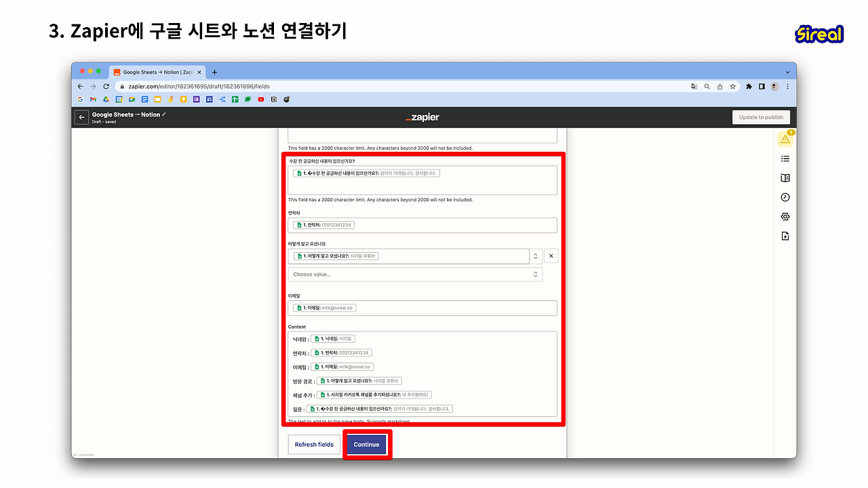This screenshot has height=488, width=868.
Task: Open Chrome tab search chevron
Action: coord(787,72)
